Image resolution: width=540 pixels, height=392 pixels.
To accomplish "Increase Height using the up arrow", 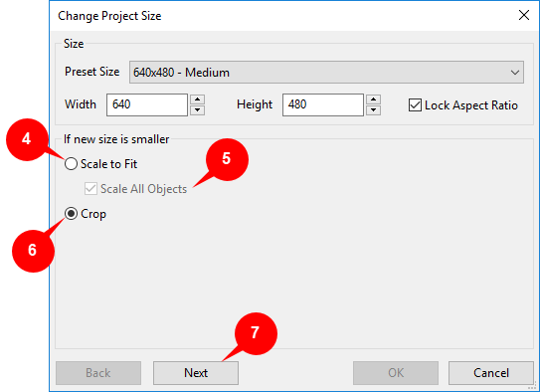I will point(373,99).
